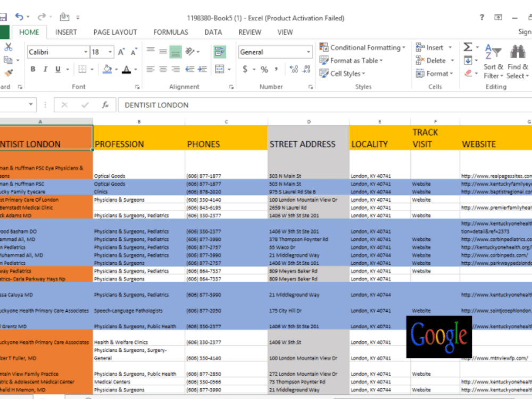Click Merge & Center button
This screenshot has width=532, height=399.
pyautogui.click(x=220, y=69)
